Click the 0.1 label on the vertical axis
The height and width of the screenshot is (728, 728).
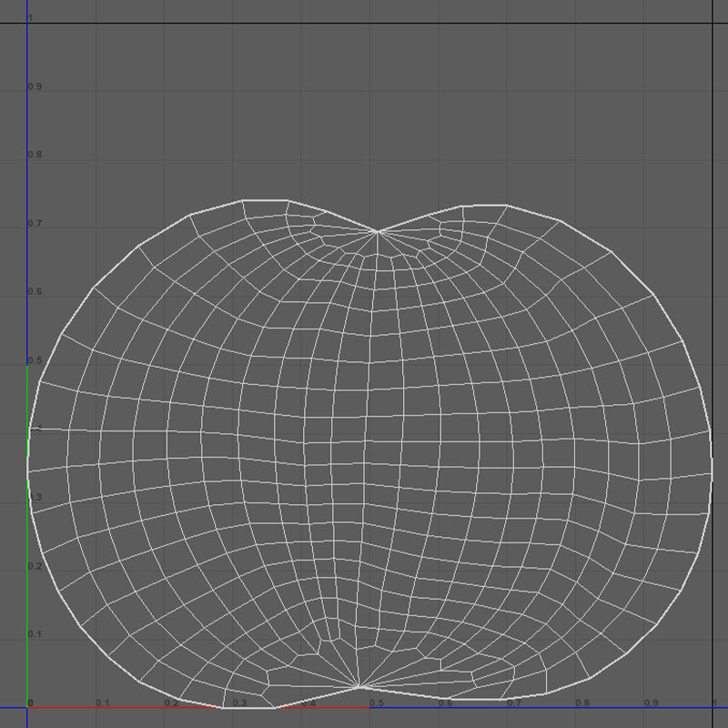35,634
